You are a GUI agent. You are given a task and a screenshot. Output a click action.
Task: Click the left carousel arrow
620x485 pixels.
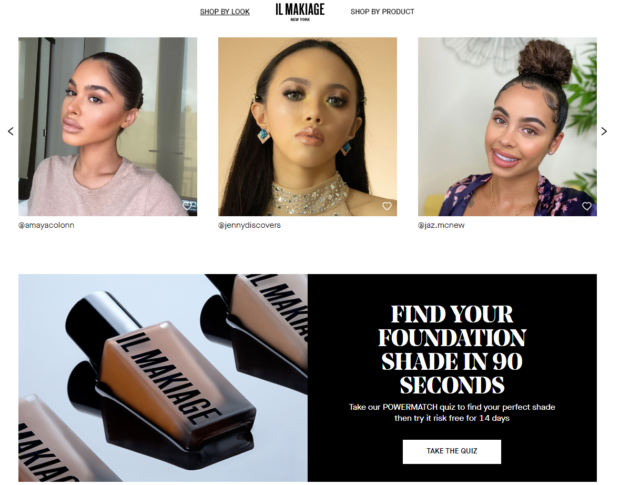(11, 131)
